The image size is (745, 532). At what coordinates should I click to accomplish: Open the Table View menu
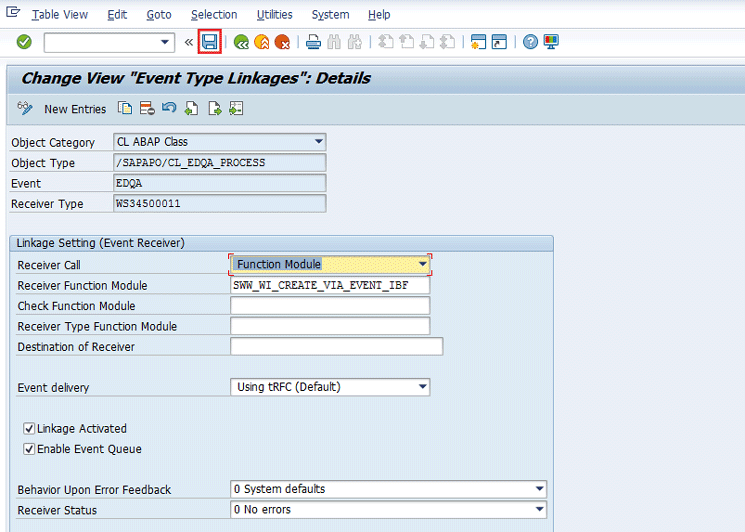point(59,15)
